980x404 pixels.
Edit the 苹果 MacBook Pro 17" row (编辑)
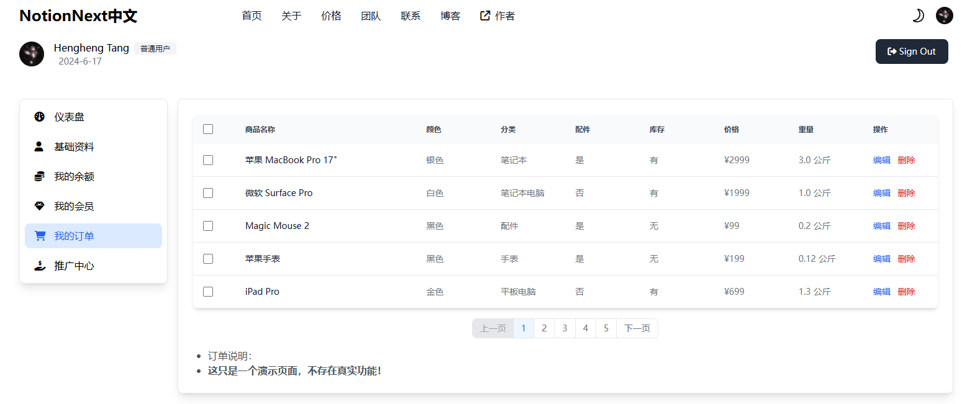(882, 160)
